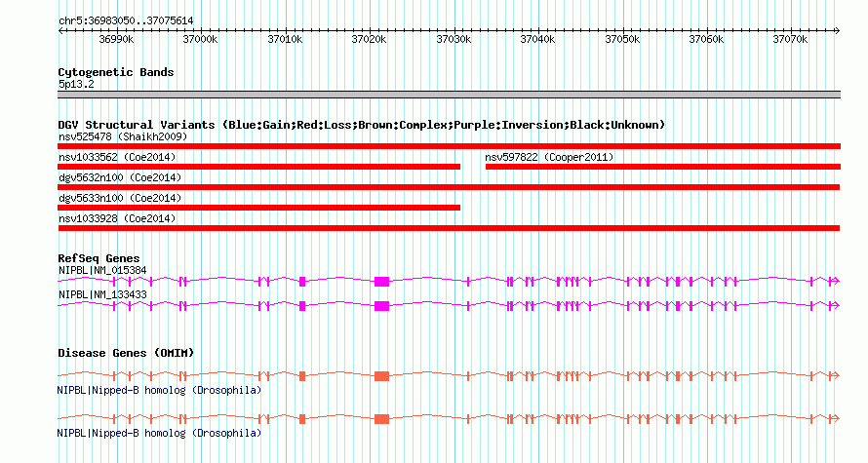Click the nsv525478 (Shaikh2009) variant label

[x=123, y=136]
